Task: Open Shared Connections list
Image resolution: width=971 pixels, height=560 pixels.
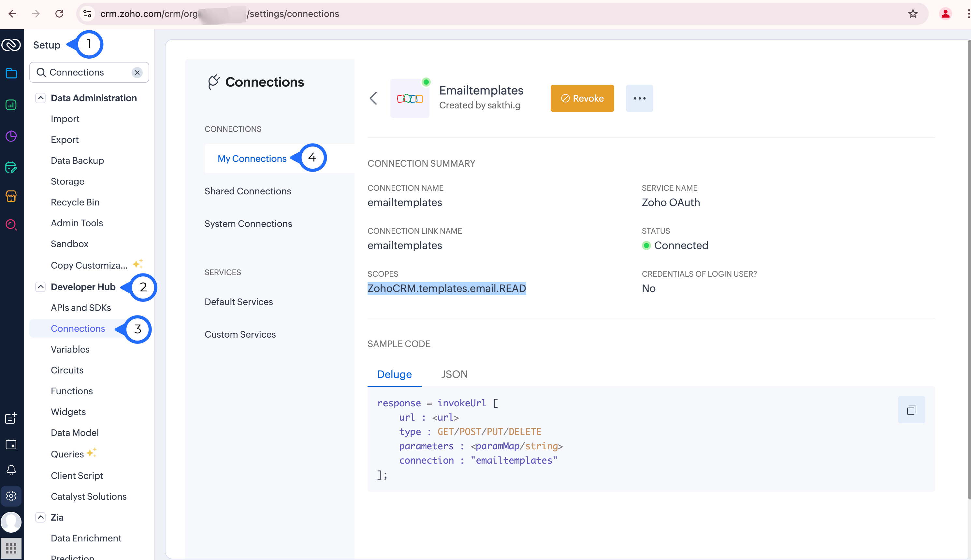Action: point(247,191)
